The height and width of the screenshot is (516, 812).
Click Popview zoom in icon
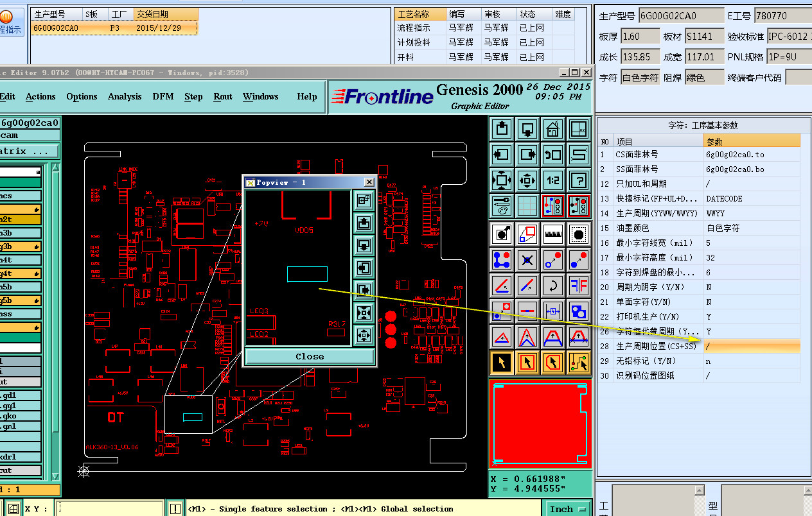[364, 313]
